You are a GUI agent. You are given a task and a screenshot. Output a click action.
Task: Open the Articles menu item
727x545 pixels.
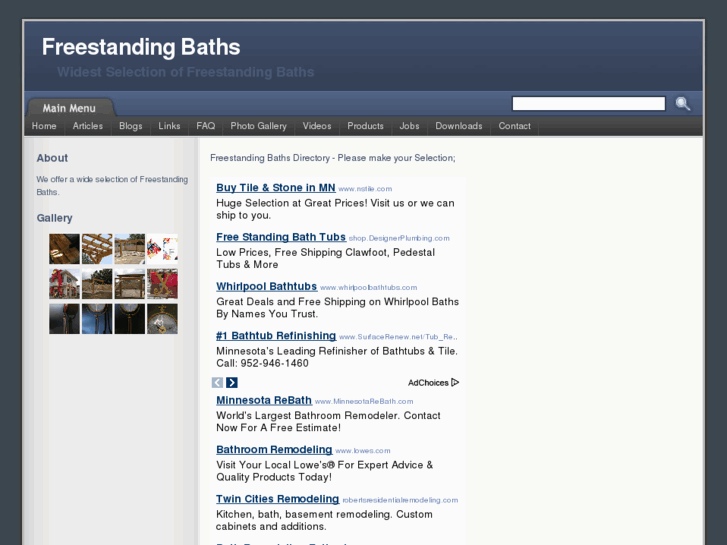point(88,126)
